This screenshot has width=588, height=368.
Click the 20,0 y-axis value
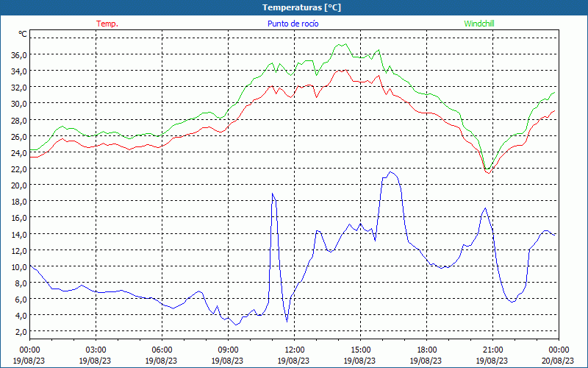19,185
